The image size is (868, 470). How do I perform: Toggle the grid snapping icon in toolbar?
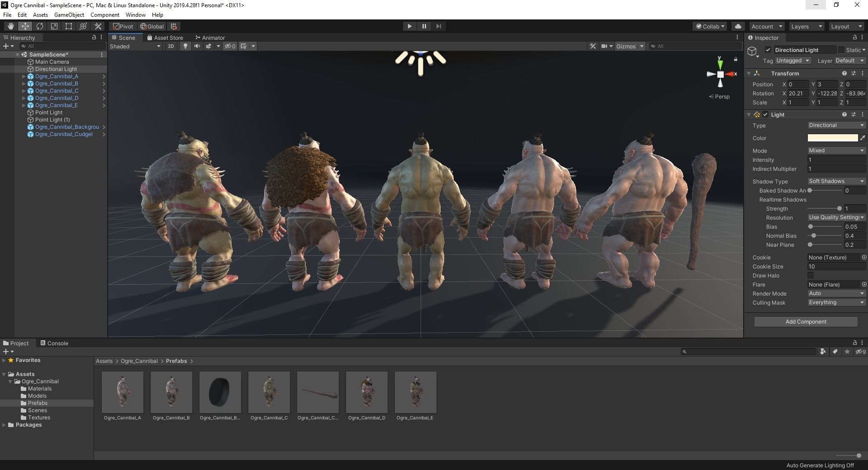pos(174,26)
